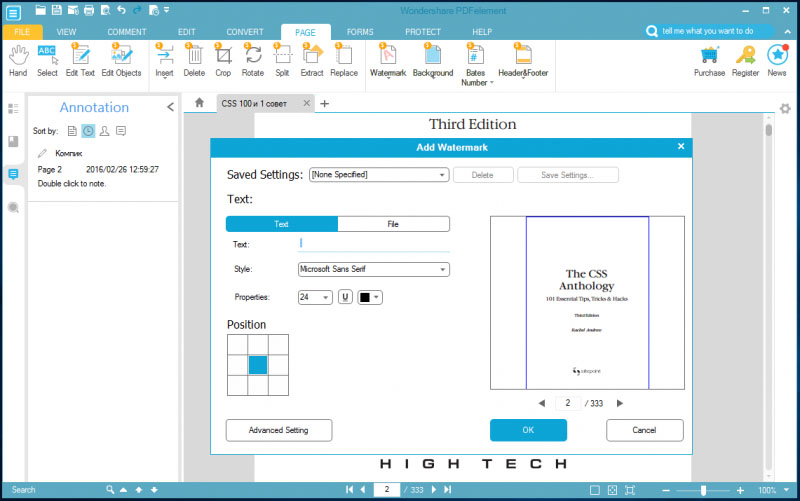Click in the watermark Text input field
The width and height of the screenshot is (800, 501).
(373, 244)
